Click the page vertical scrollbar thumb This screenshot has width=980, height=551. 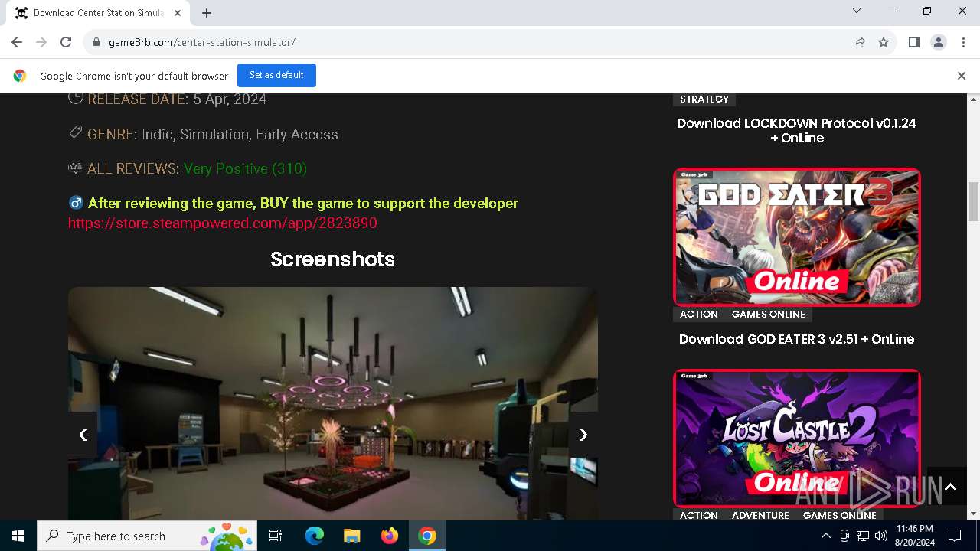(974, 201)
